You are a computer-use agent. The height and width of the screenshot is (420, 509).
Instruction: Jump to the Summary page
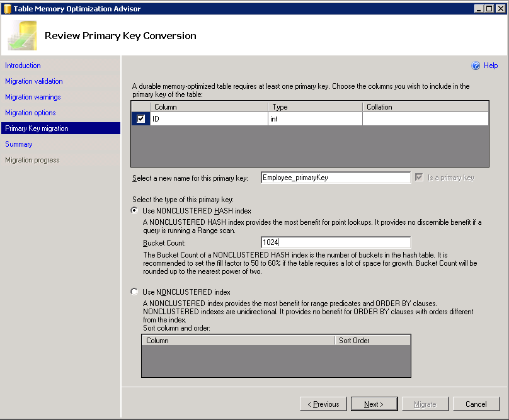tap(18, 144)
